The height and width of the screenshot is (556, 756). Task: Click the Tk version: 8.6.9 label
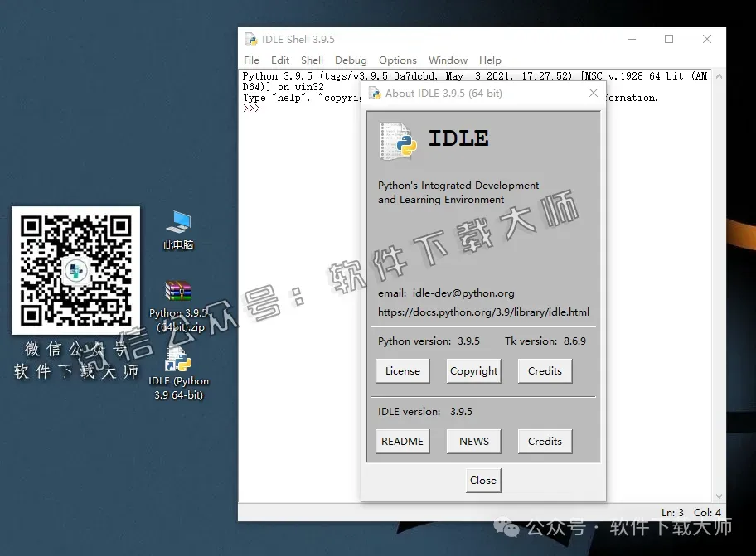click(x=545, y=341)
